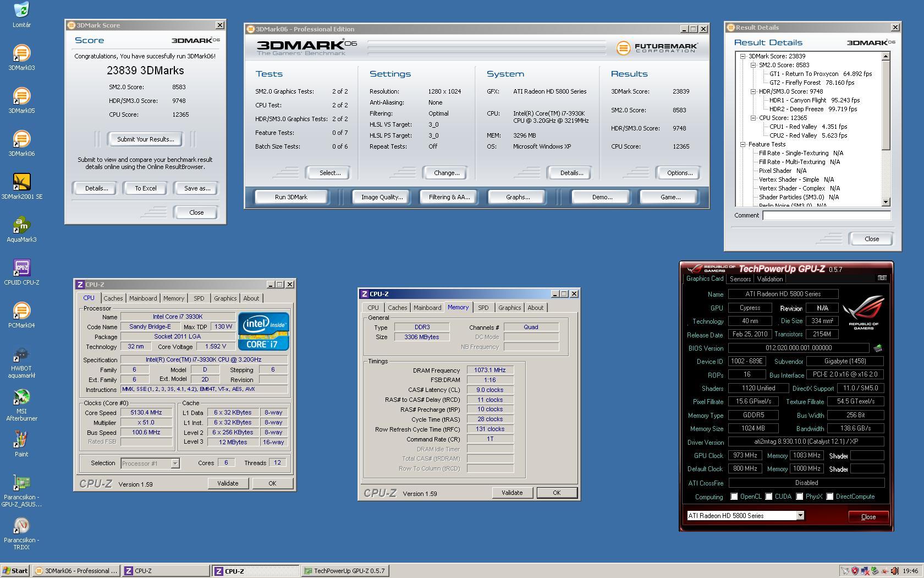Open the ATI Radeon HD 5800 Series dropdown

click(x=800, y=516)
